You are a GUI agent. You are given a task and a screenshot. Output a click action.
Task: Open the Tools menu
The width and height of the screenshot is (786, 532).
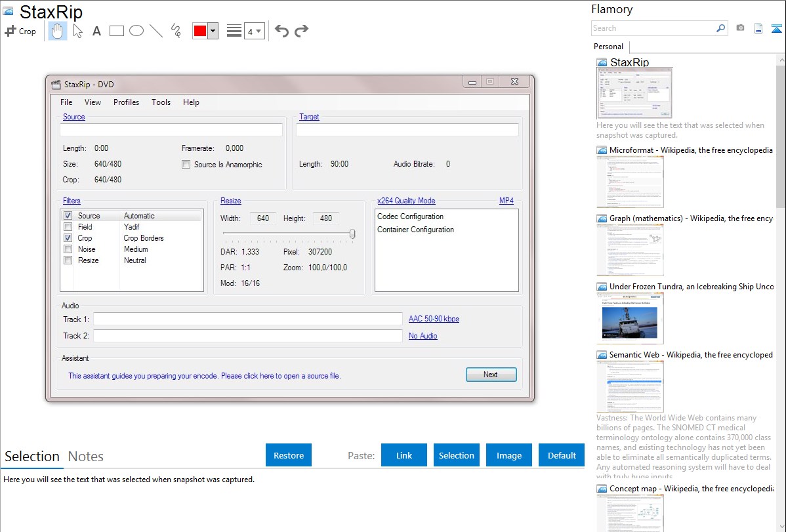point(161,102)
